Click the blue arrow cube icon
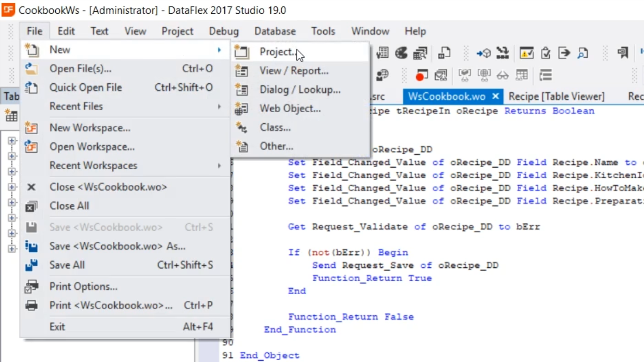Image resolution: width=644 pixels, height=362 pixels. [x=483, y=53]
